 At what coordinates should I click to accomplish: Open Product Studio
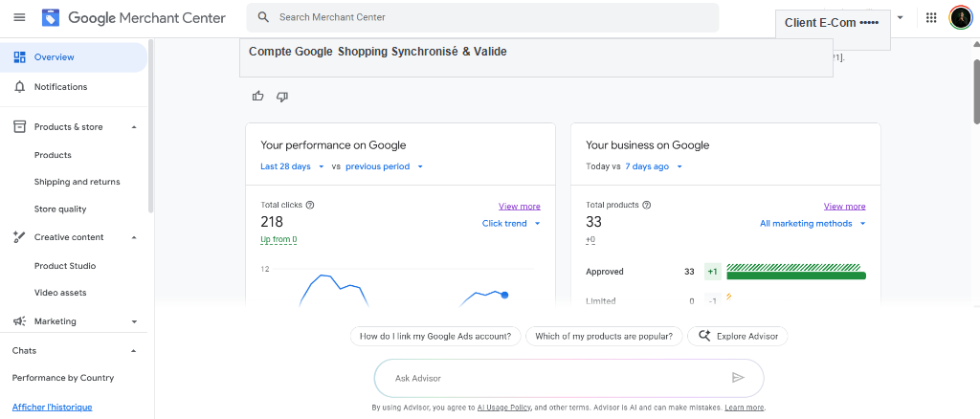(x=65, y=266)
